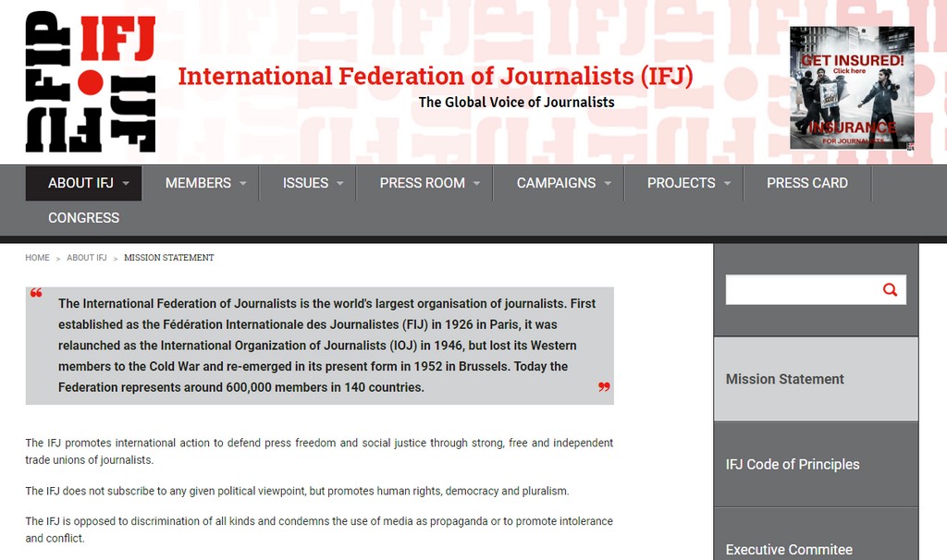Click the red search magnifier icon
Screen dimensions: 947x560
point(890,289)
